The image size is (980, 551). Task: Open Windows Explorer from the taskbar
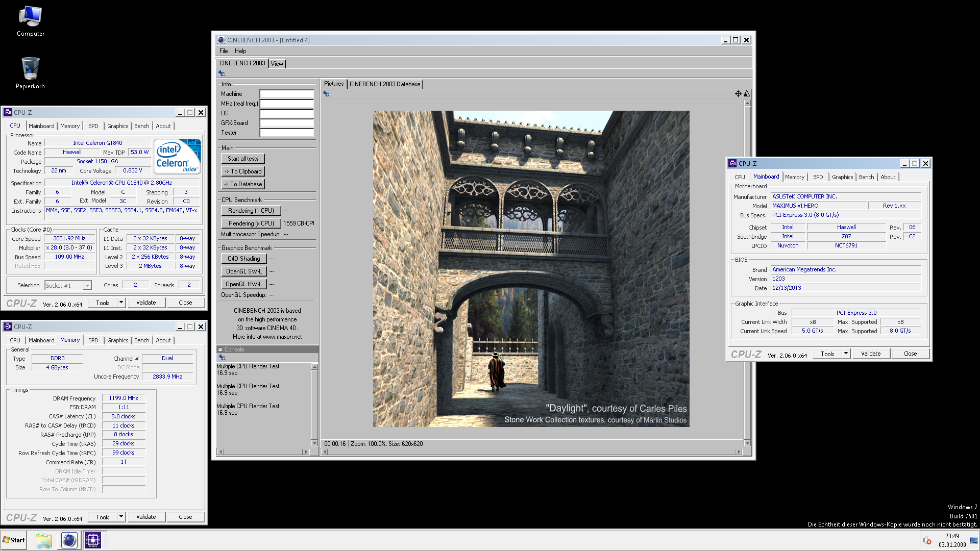44,540
